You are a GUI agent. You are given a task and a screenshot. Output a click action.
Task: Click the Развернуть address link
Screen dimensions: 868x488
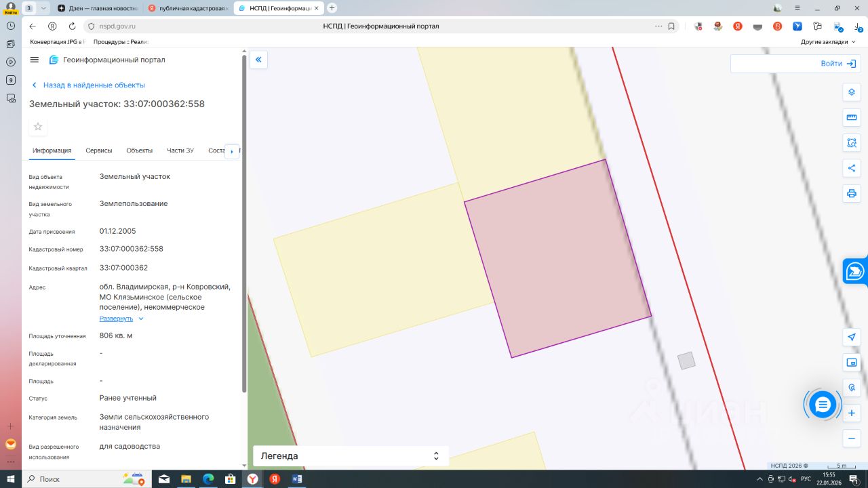(117, 319)
